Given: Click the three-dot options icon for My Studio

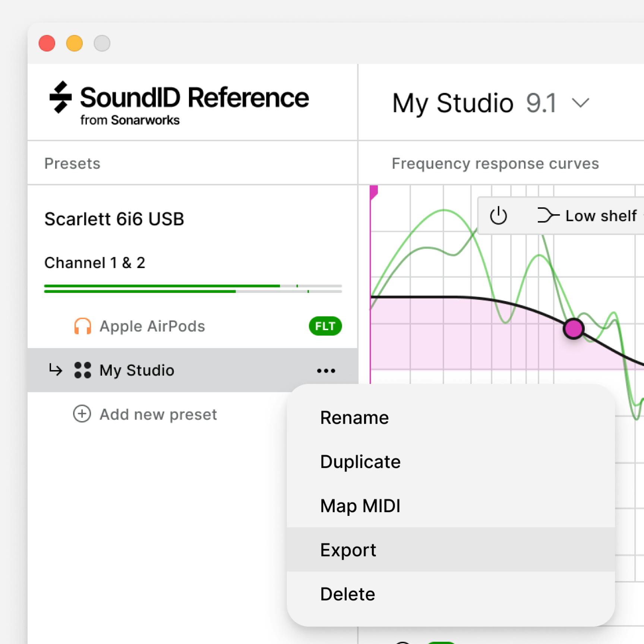Looking at the screenshot, I should (326, 370).
